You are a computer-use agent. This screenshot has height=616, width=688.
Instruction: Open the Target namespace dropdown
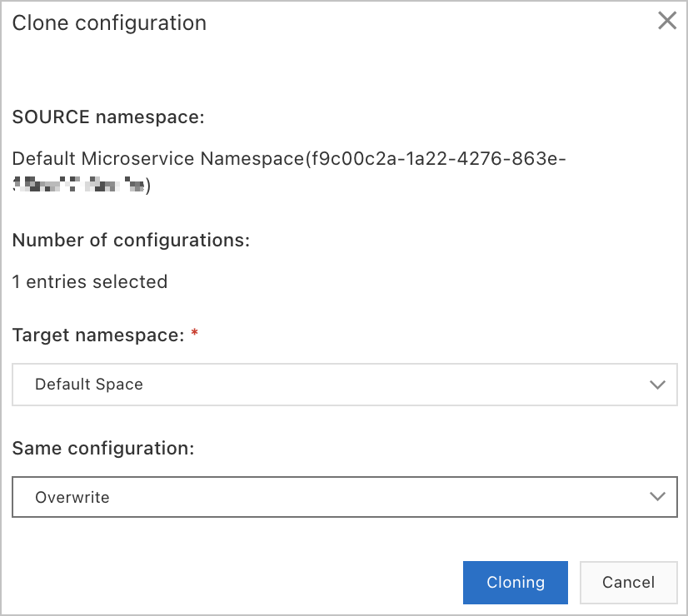pyautogui.click(x=345, y=385)
